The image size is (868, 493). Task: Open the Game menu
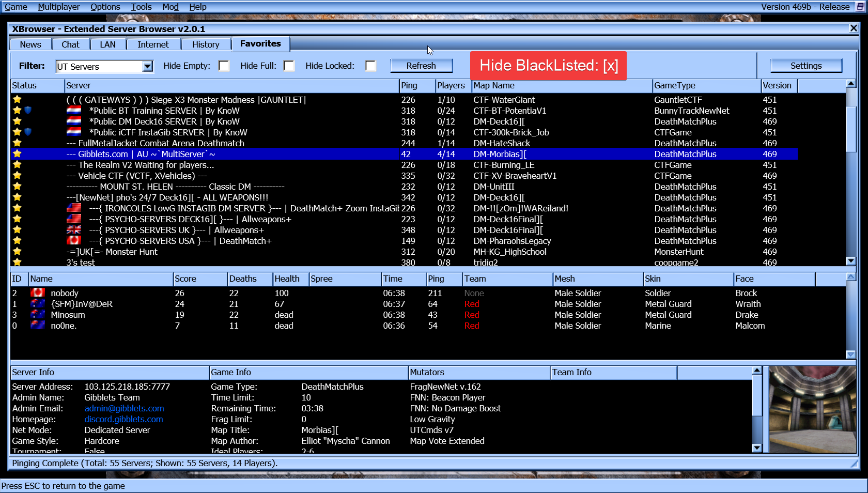point(16,7)
